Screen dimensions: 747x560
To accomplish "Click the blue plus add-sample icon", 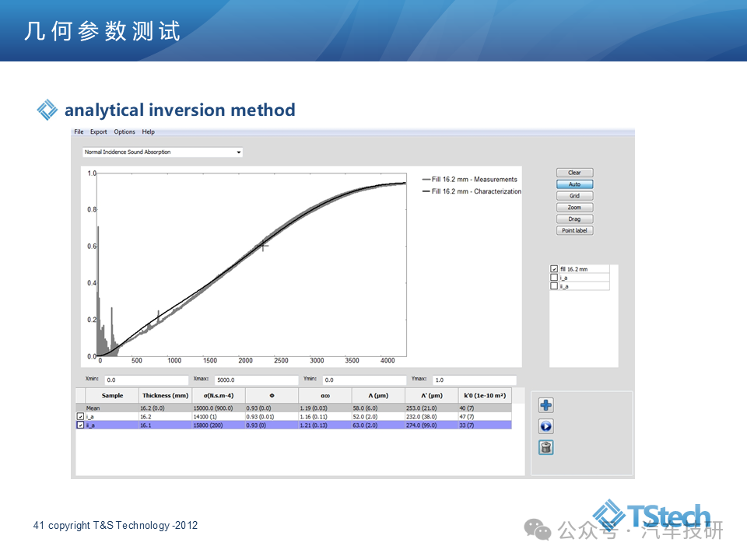I will 546,405.
